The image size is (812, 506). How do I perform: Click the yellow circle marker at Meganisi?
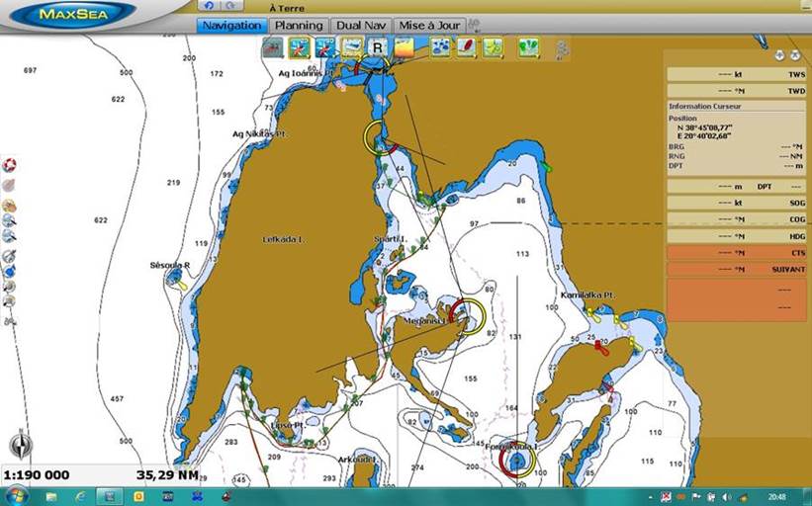pyautogui.click(x=468, y=316)
